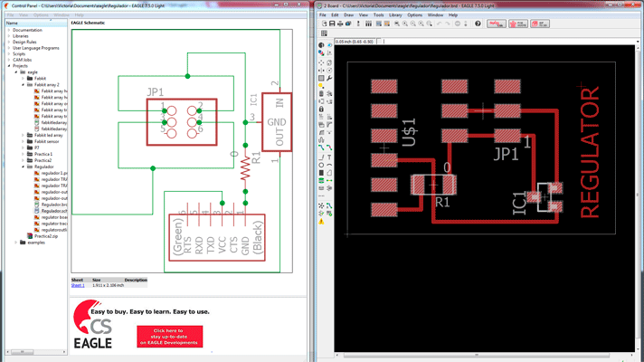Open the Sheet 1 link
Viewport: 644px width, 362px height.
click(78, 285)
